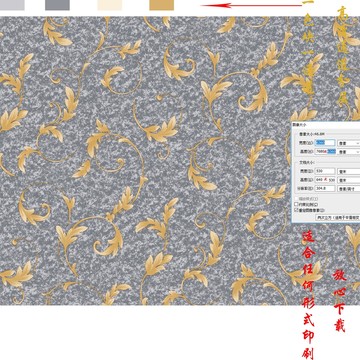The height and width of the screenshot is (360, 360).
Task: Click the Image Size dialog title bar
Action: click(x=326, y=124)
